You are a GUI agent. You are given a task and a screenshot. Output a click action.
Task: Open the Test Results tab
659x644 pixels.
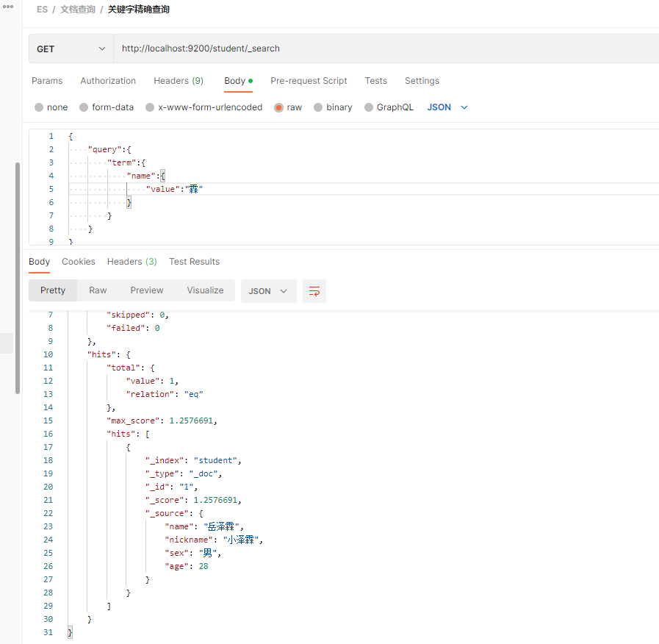pyautogui.click(x=194, y=262)
